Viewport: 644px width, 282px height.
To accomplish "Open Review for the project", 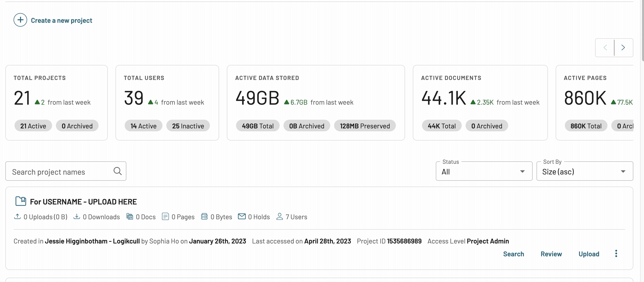I will pyautogui.click(x=551, y=254).
